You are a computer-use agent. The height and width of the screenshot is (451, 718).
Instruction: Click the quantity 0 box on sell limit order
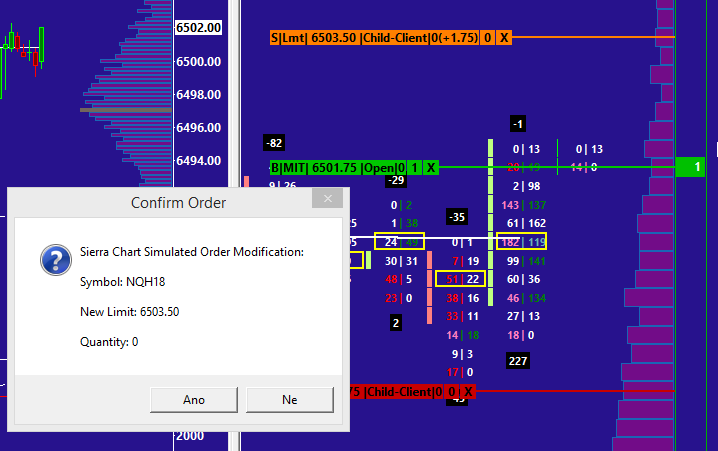[x=488, y=38]
